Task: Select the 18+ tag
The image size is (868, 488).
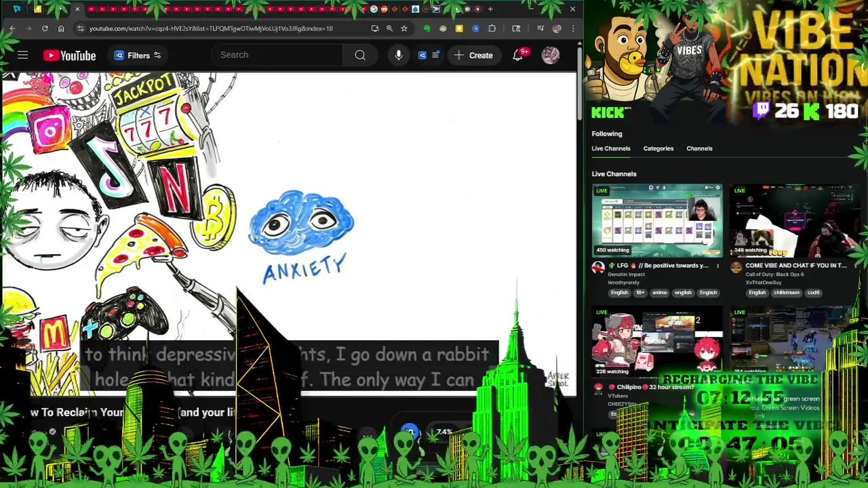Action: [640, 293]
